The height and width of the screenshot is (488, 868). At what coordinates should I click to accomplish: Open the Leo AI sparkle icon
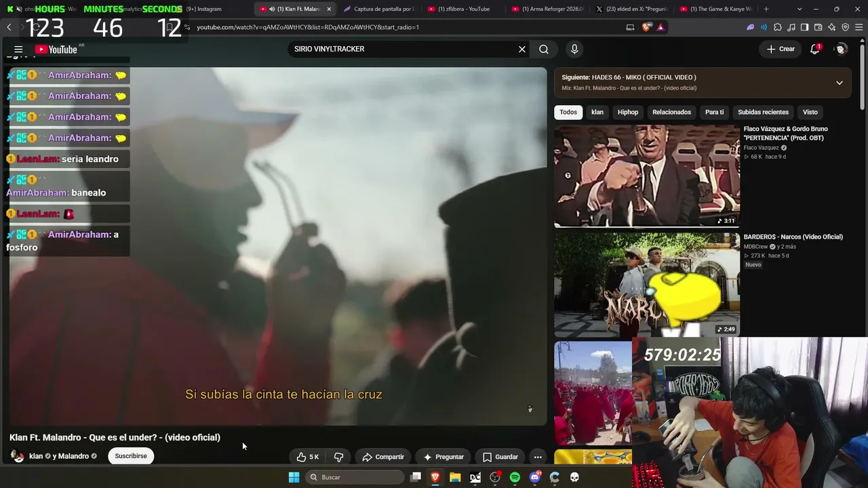(x=831, y=27)
